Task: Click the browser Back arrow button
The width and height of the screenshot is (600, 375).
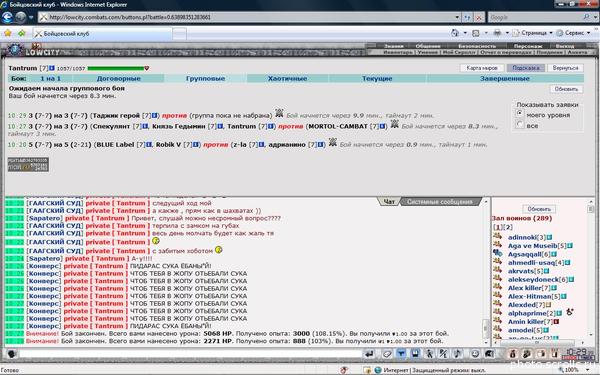Action: tap(7, 17)
